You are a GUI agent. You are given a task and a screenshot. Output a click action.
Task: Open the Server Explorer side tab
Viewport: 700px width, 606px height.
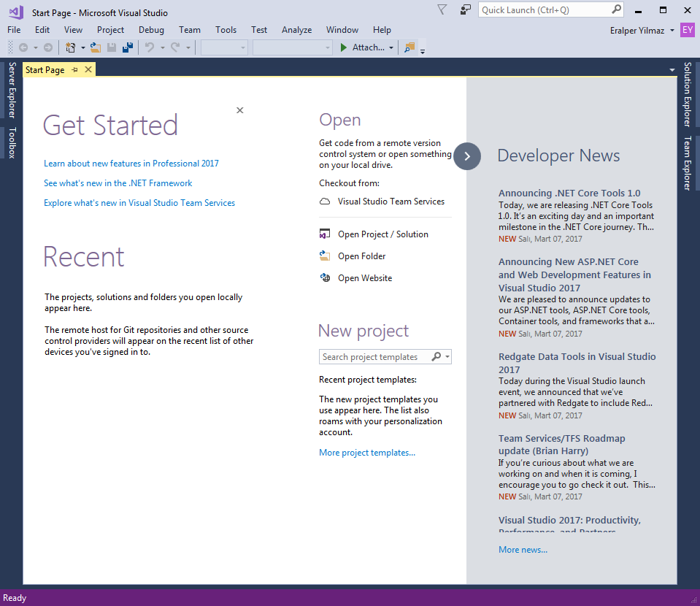[x=12, y=90]
